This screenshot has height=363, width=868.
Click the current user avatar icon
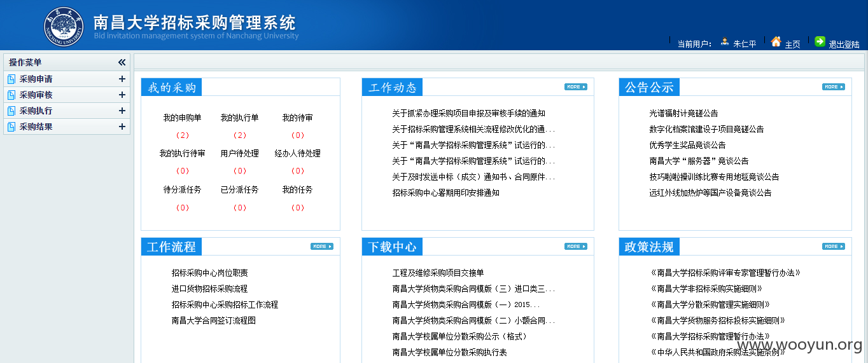pos(725,42)
